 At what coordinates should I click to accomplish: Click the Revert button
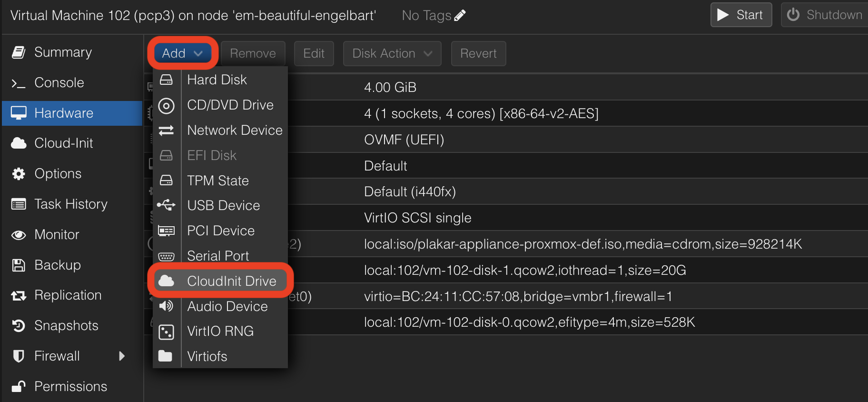pos(478,53)
